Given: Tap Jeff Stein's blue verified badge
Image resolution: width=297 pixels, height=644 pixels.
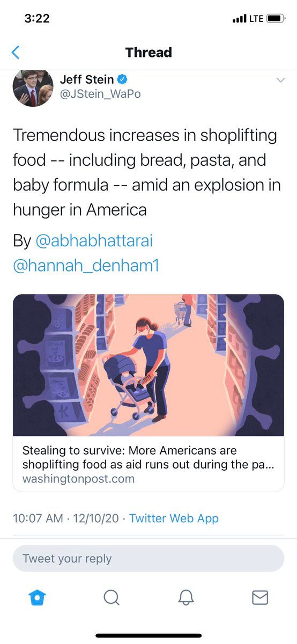Looking at the screenshot, I should (122, 79).
